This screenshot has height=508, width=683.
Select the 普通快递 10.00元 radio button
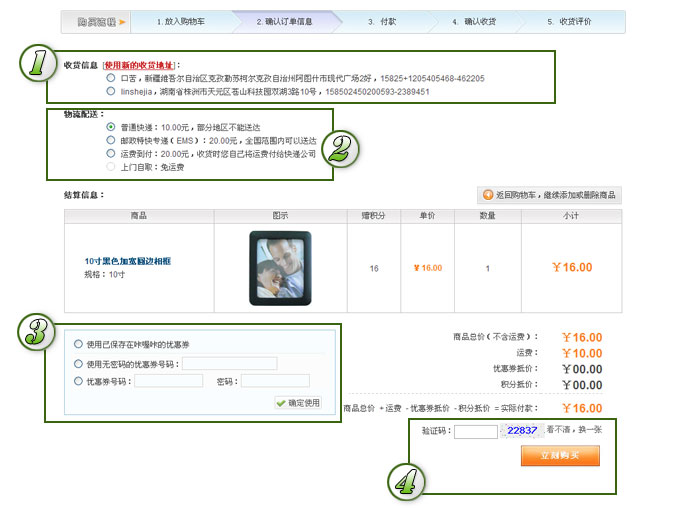pos(111,127)
